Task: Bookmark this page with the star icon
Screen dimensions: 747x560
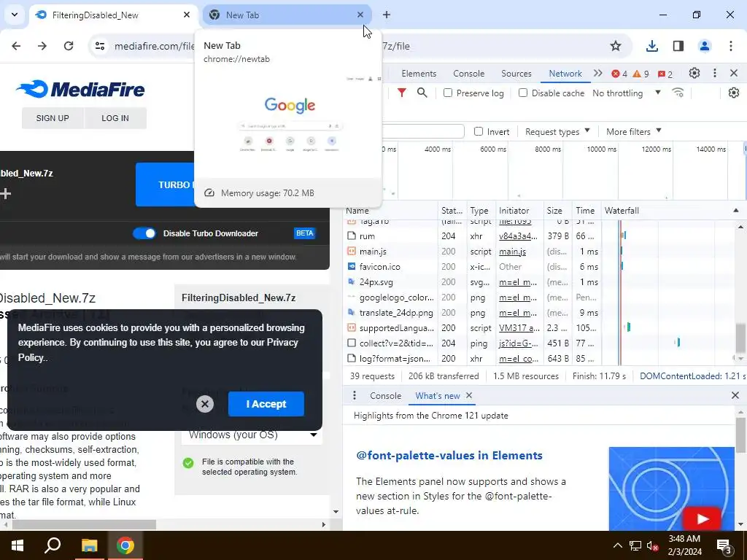Action: pos(616,46)
